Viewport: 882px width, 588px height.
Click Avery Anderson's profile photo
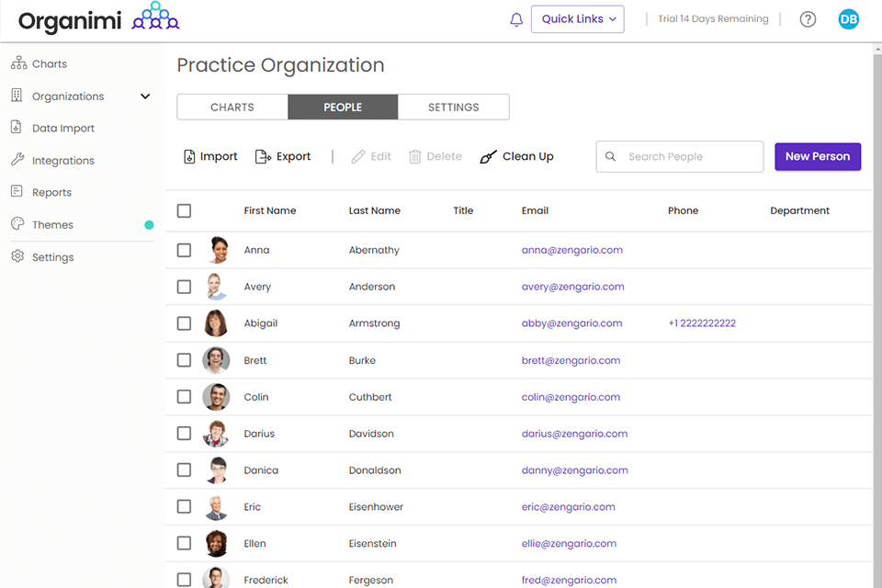click(x=217, y=287)
